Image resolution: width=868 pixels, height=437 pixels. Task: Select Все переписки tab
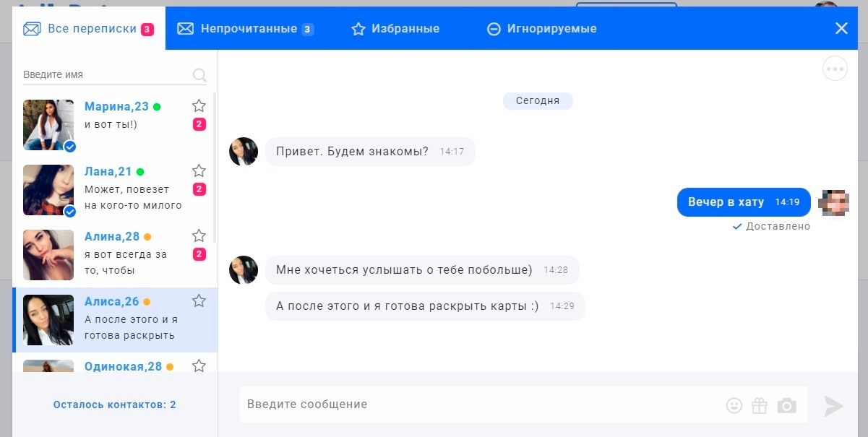tap(88, 29)
